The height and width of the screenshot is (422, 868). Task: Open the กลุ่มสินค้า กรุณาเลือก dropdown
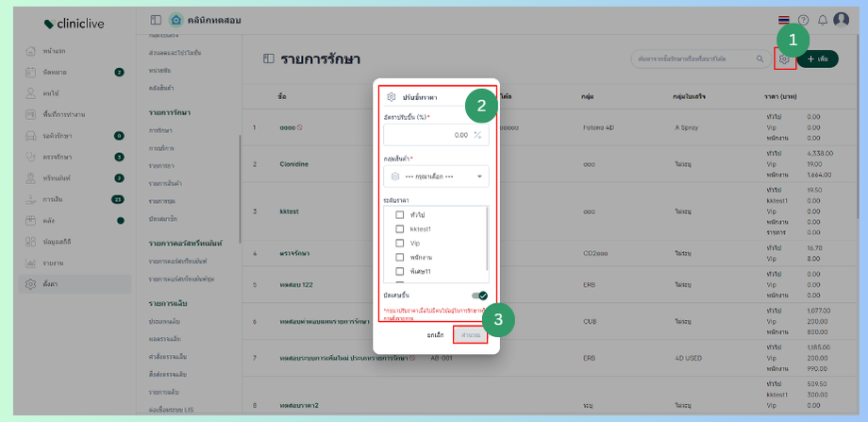click(x=436, y=177)
